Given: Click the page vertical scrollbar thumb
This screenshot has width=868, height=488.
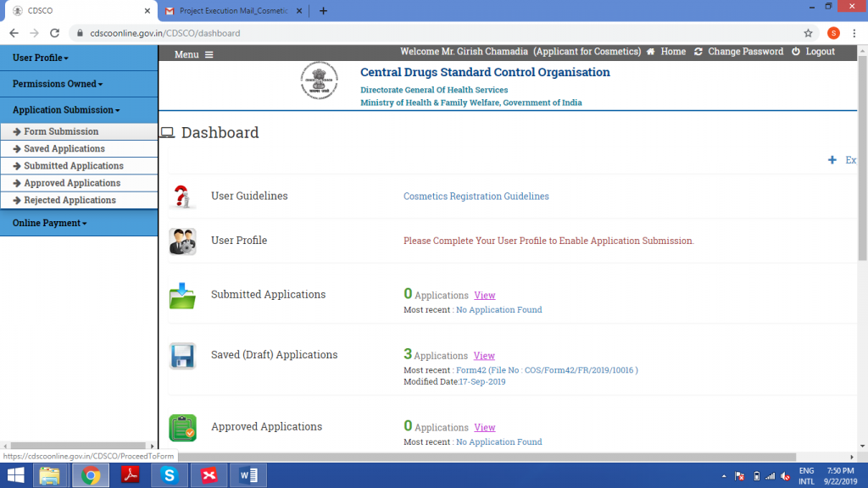Looking at the screenshot, I should [x=862, y=158].
